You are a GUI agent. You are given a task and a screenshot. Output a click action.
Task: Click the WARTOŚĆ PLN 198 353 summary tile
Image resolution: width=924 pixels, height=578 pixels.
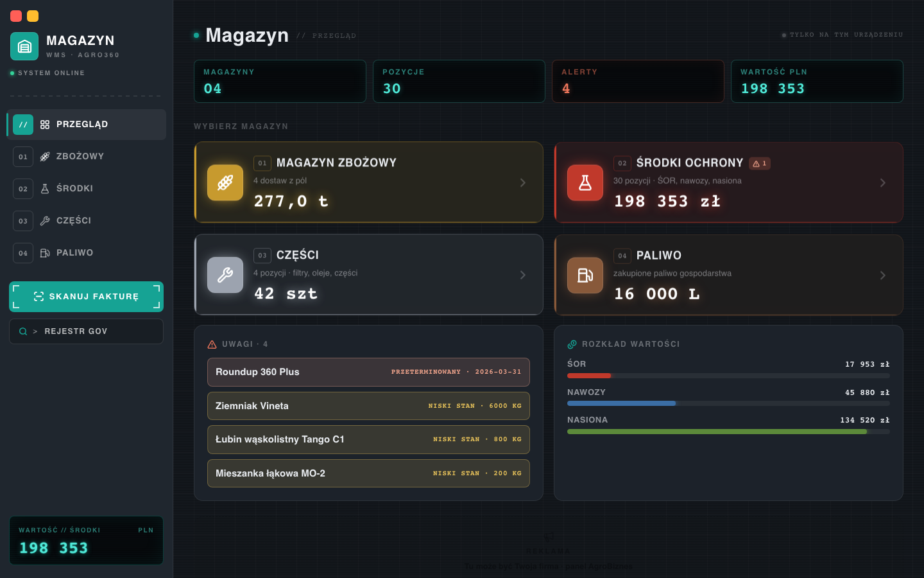817,81
